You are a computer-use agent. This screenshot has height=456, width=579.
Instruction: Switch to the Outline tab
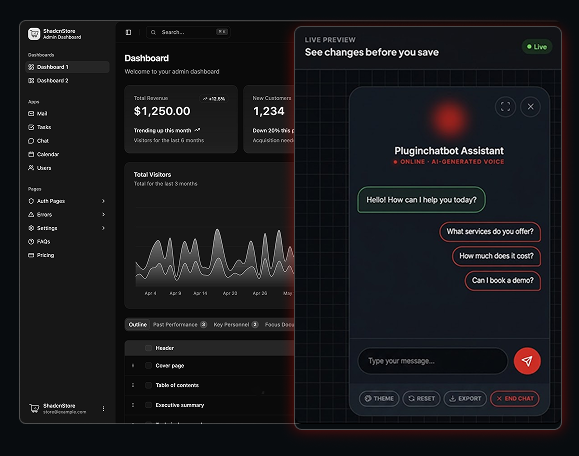click(x=138, y=325)
